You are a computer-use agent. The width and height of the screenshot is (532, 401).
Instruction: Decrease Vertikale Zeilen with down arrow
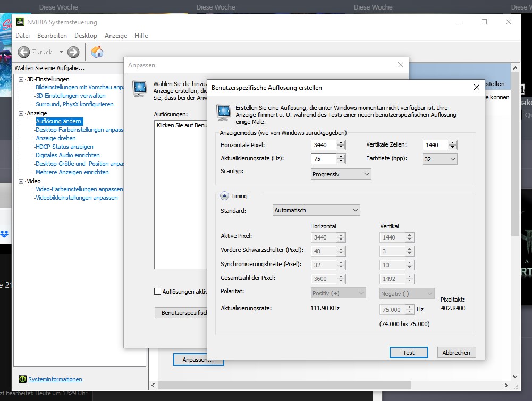pos(453,148)
